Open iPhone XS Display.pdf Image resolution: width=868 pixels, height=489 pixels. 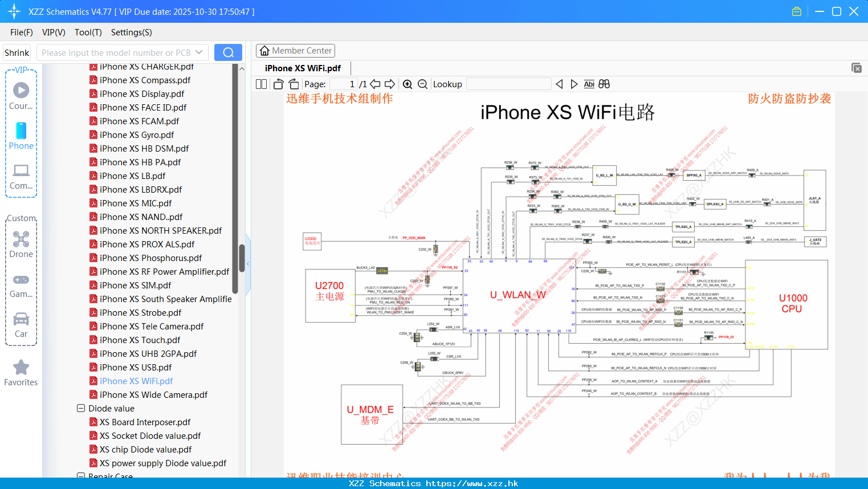coord(142,93)
